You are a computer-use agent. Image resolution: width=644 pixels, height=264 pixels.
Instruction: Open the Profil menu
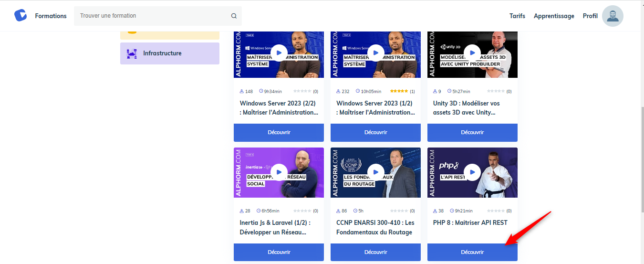[x=590, y=16]
